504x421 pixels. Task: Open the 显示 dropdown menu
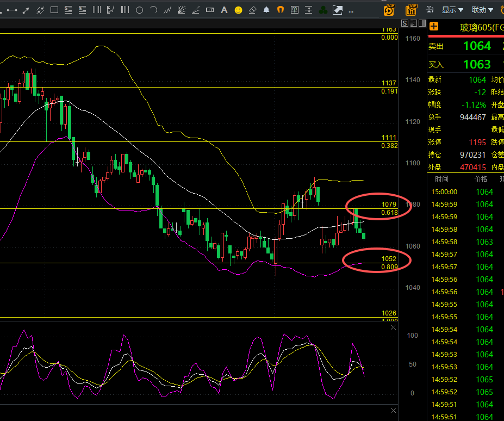point(452,10)
